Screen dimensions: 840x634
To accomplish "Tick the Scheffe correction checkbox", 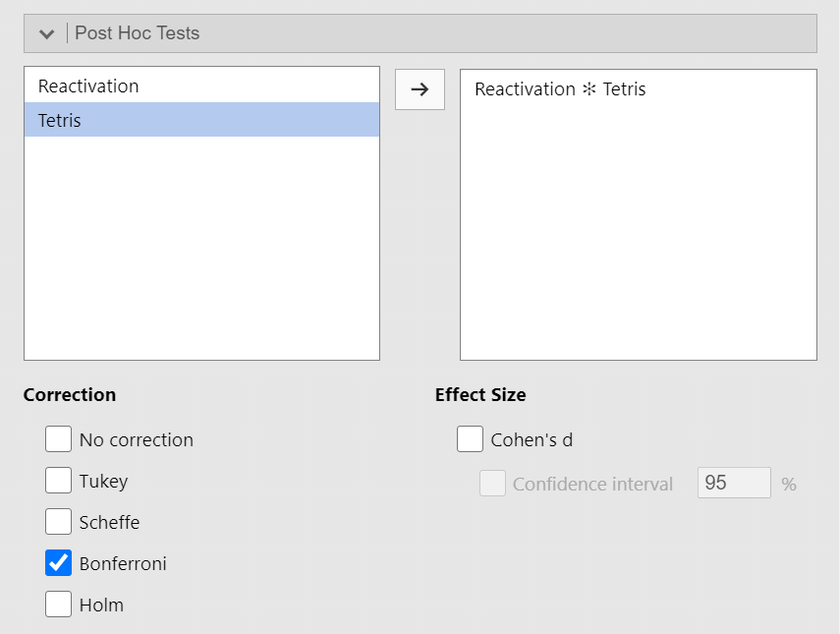I will click(x=58, y=522).
